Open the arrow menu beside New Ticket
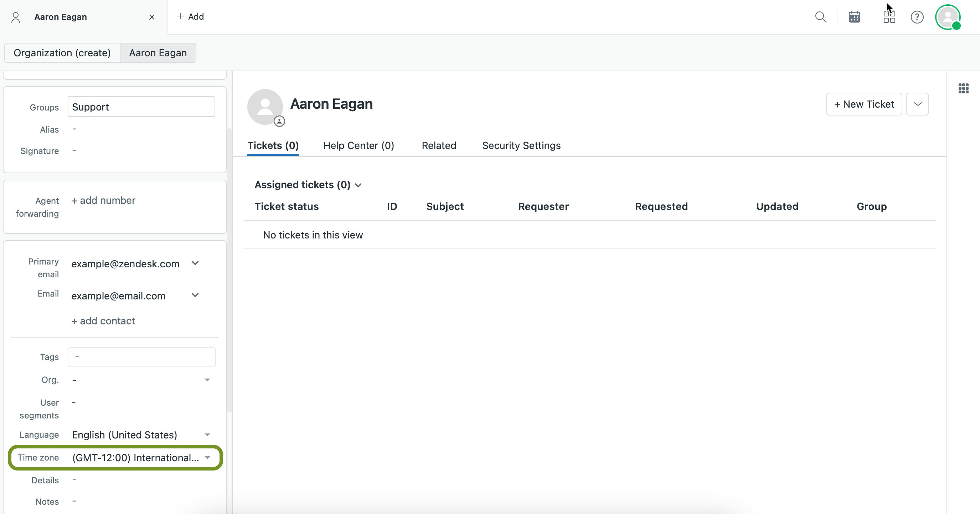 coord(917,104)
